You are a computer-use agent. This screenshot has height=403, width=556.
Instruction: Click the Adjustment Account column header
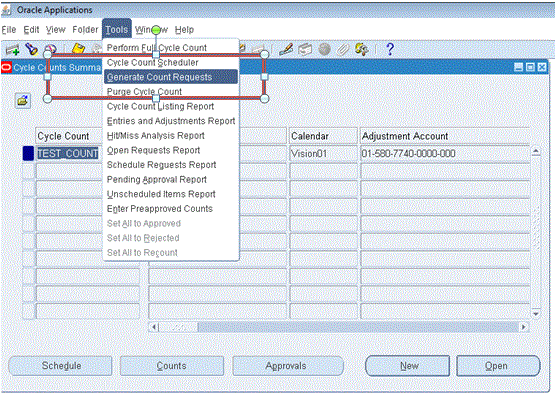[x=445, y=136]
